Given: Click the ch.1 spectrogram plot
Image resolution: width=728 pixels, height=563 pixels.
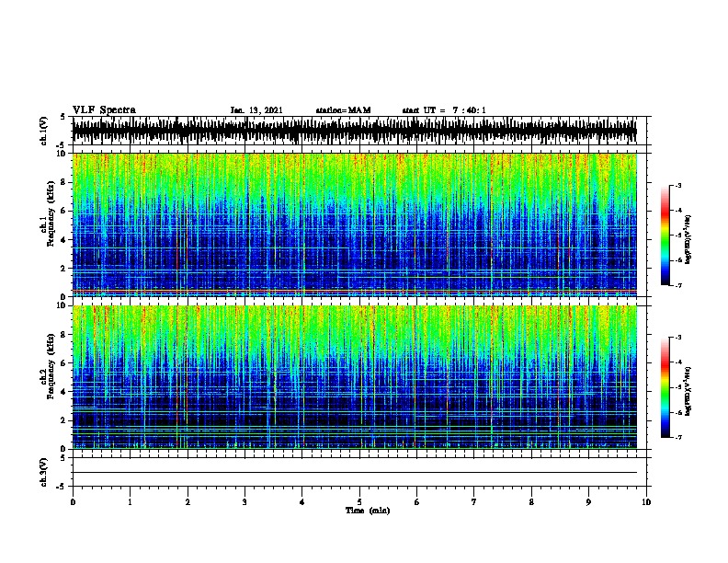Looking at the screenshot, I should point(355,224).
